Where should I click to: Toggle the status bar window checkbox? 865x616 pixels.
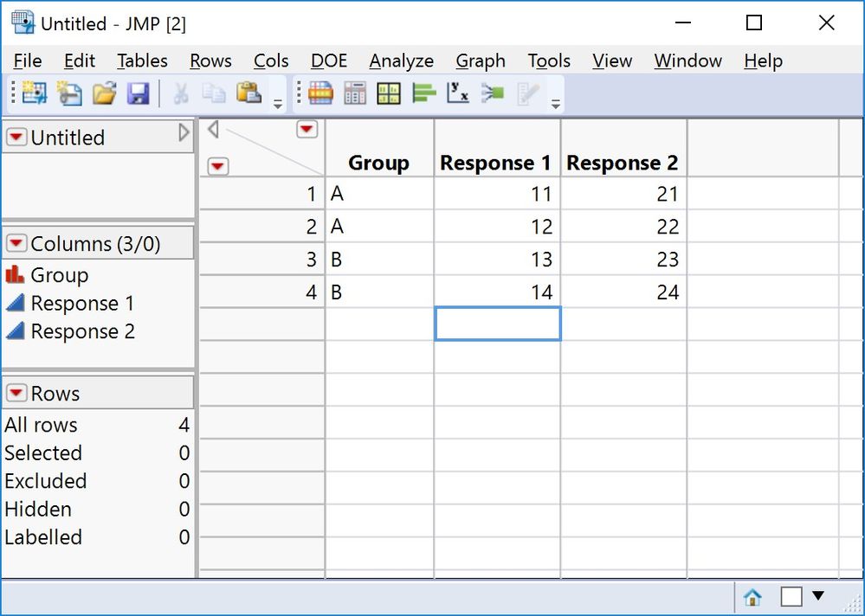[x=791, y=597]
